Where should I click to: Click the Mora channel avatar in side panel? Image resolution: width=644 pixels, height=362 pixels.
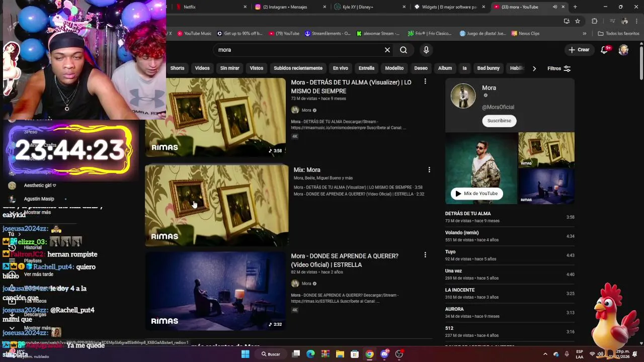pyautogui.click(x=463, y=96)
